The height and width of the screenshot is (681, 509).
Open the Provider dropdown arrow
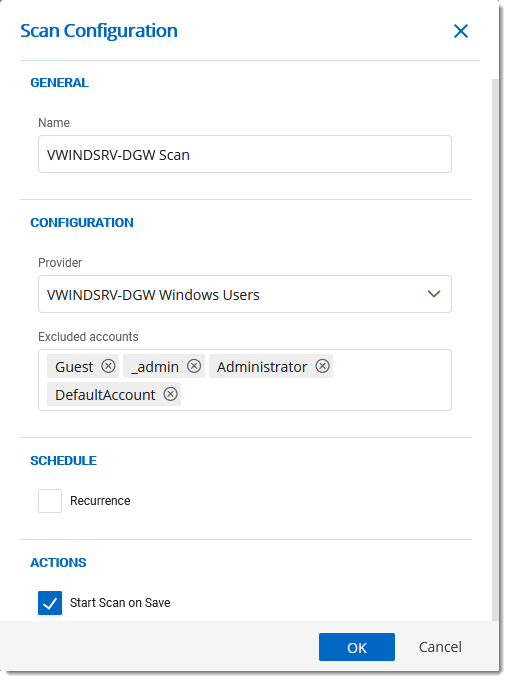tap(434, 294)
